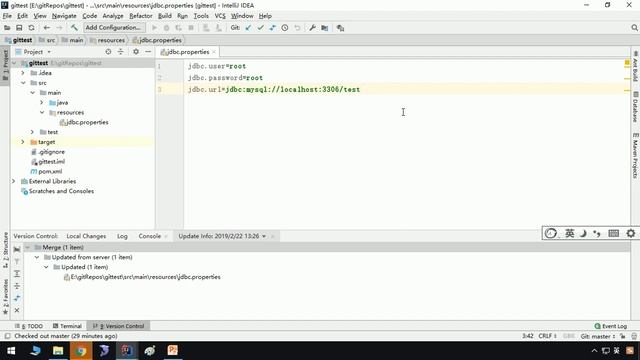Click the Windows Start button
The height and width of the screenshot is (360, 640).
pos(11,351)
